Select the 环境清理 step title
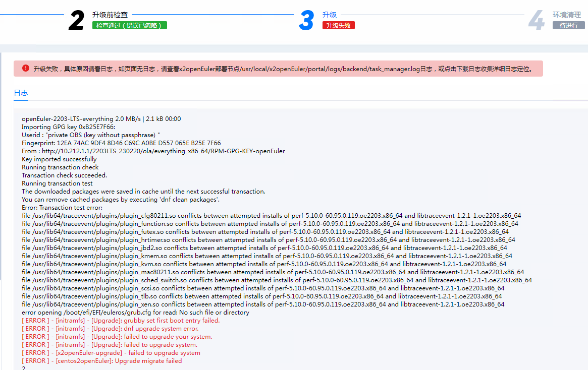Image resolution: width=588 pixels, height=370 pixels. click(566, 15)
